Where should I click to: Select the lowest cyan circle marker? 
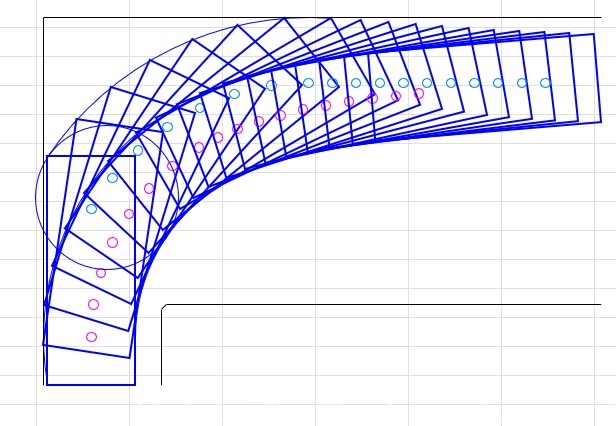(92, 209)
